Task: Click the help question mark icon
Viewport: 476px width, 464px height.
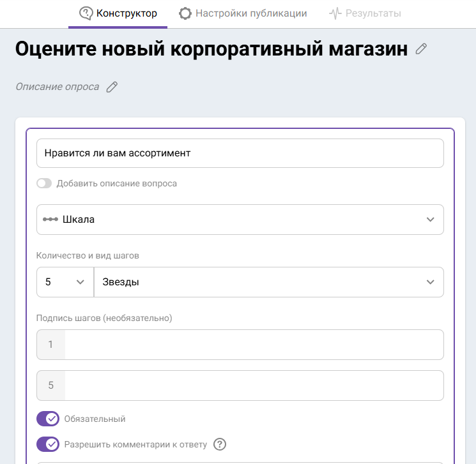Action: pos(220,444)
